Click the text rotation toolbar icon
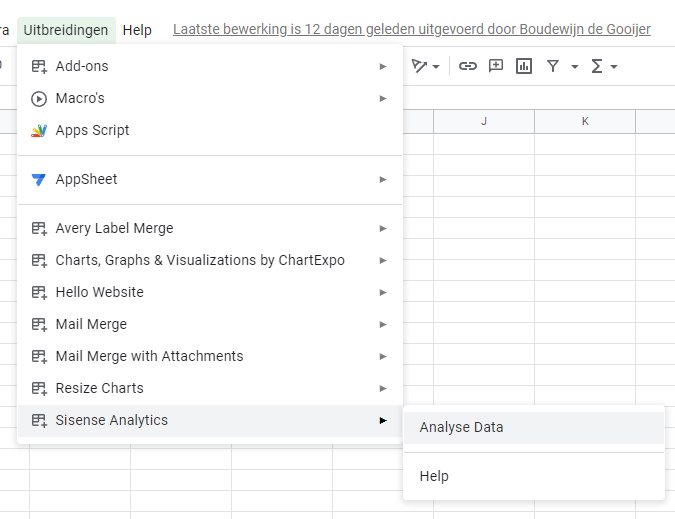The height and width of the screenshot is (519, 675). click(419, 66)
